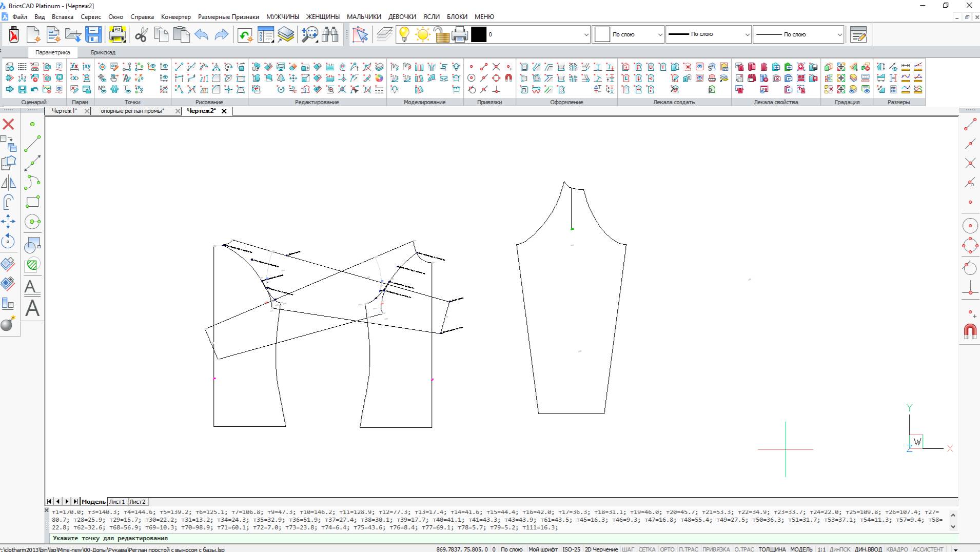Open a drawing with the folder icon

[x=73, y=34]
